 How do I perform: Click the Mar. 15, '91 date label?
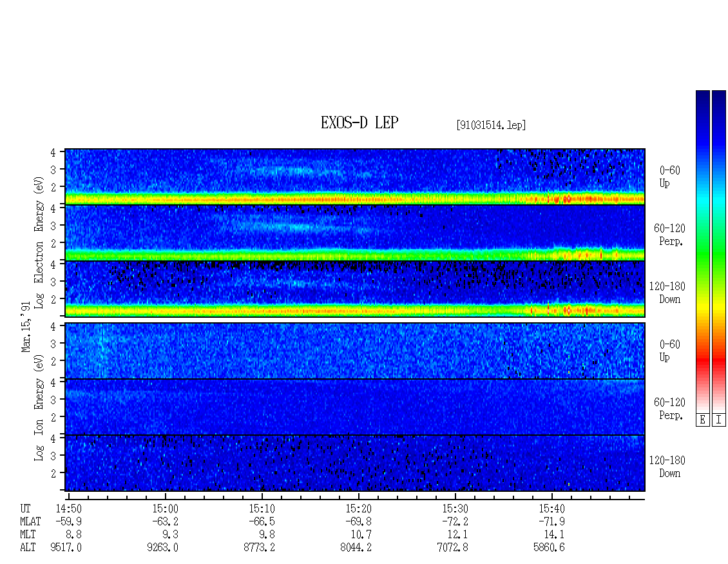click(26, 327)
